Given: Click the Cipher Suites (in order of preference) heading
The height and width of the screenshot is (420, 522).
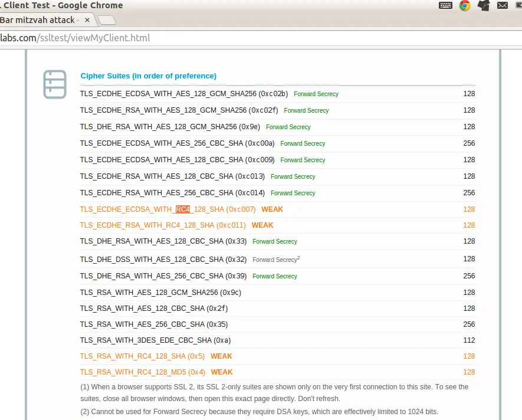Looking at the screenshot, I should point(149,76).
